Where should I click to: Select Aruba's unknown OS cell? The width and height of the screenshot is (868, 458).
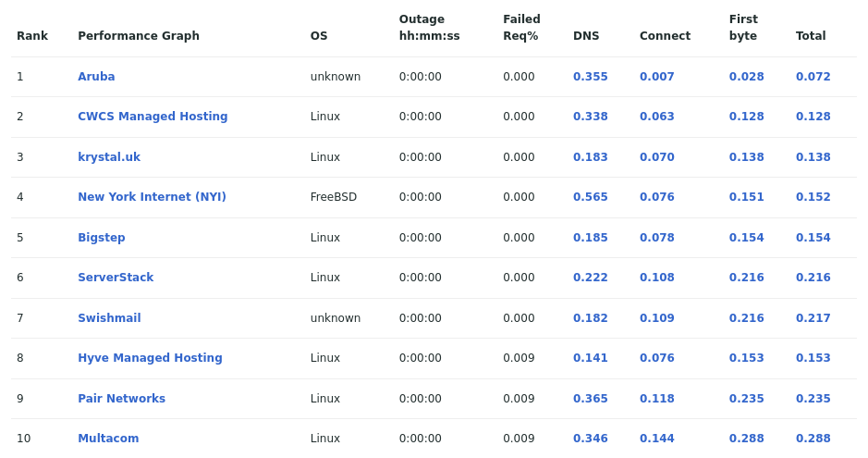pos(336,77)
